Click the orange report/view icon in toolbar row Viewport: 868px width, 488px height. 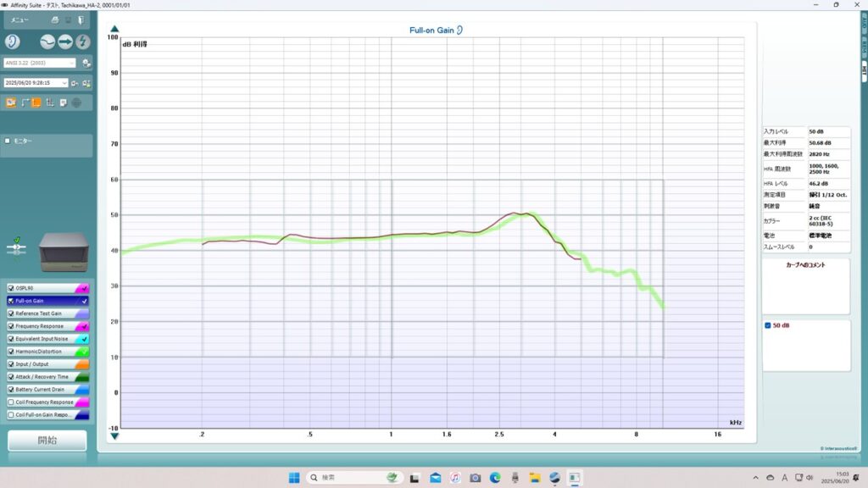[x=10, y=103]
